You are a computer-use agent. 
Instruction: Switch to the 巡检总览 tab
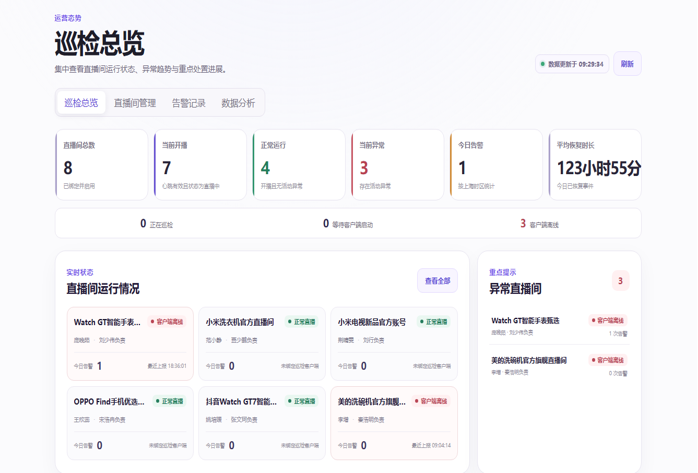[x=81, y=103]
